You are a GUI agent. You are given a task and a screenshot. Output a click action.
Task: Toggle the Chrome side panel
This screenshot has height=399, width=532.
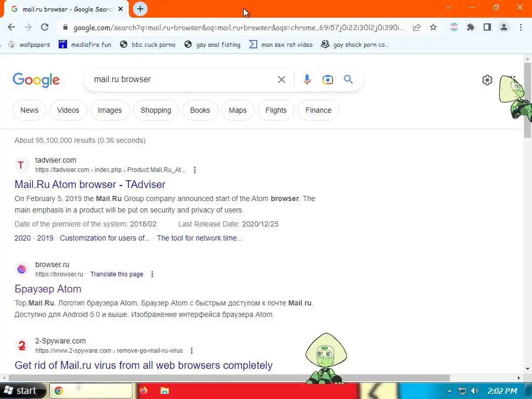click(487, 28)
